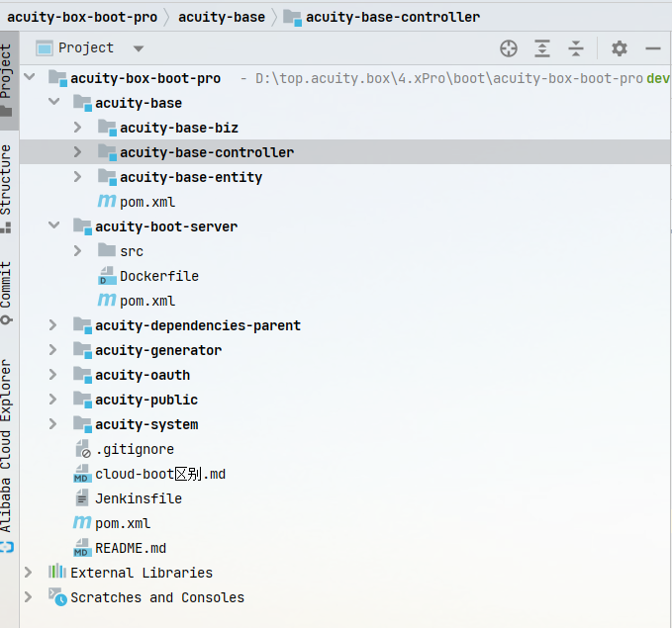Expand the acuity-base-biz module

tap(78, 128)
